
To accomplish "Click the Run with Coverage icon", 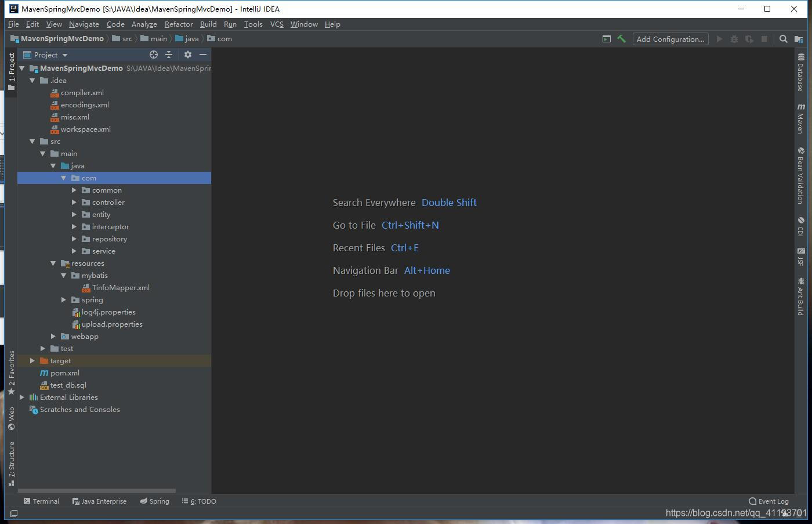I will 749,39.
